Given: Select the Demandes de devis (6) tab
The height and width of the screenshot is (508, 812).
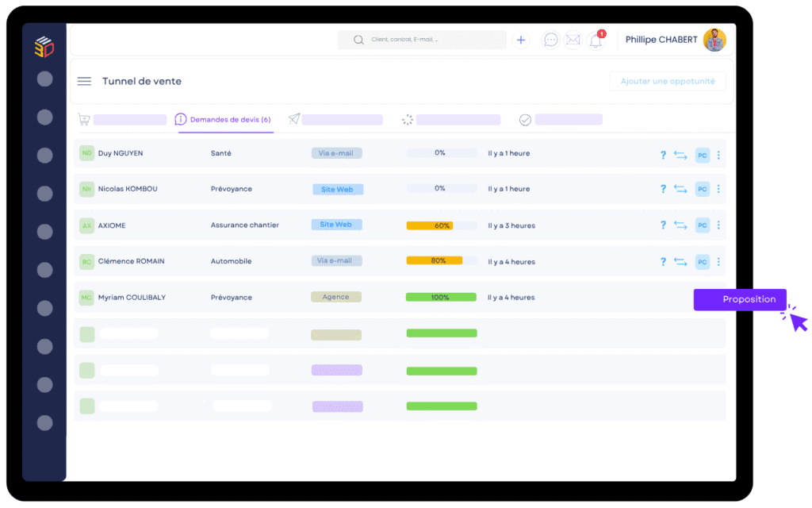Looking at the screenshot, I should pos(224,120).
